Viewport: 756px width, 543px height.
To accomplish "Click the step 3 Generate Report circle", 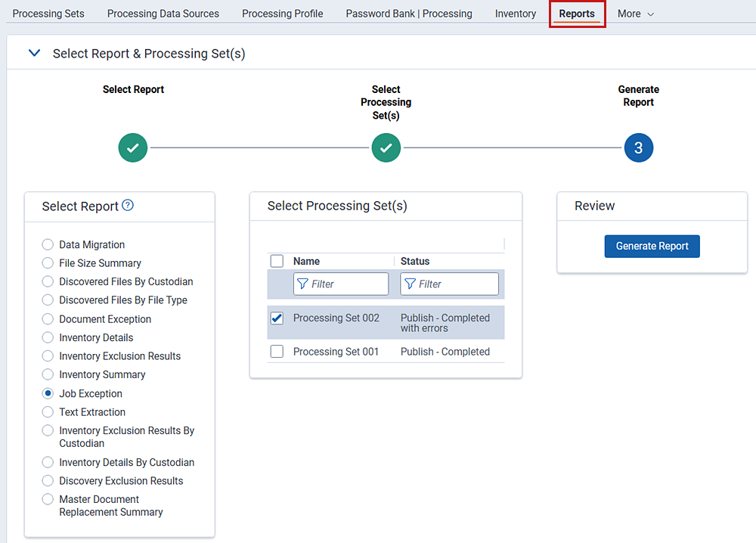I will point(638,148).
